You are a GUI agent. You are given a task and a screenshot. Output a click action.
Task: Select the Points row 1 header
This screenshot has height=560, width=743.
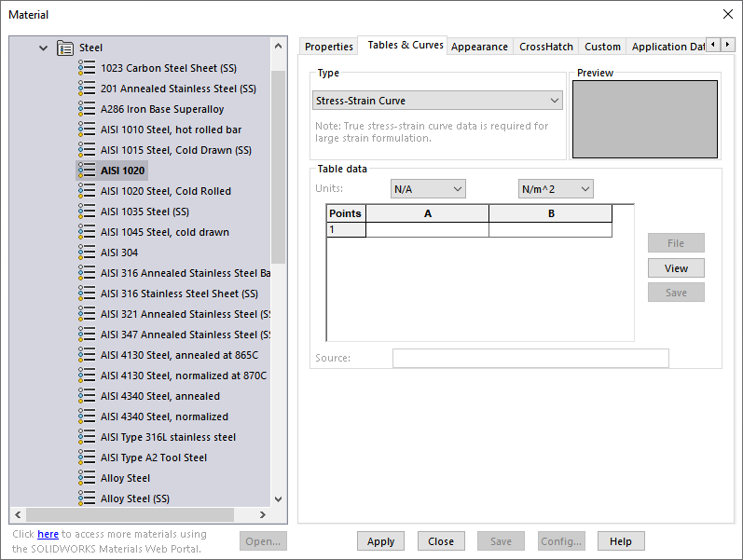click(346, 230)
